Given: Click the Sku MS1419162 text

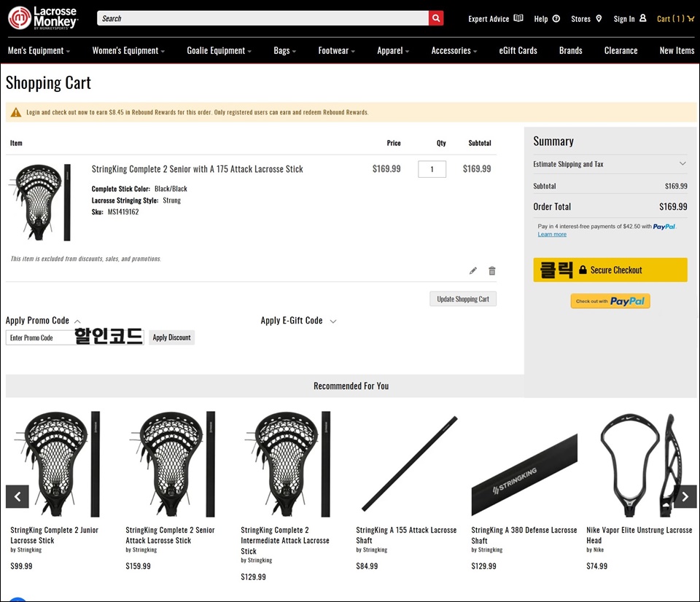Looking at the screenshot, I should [x=115, y=212].
